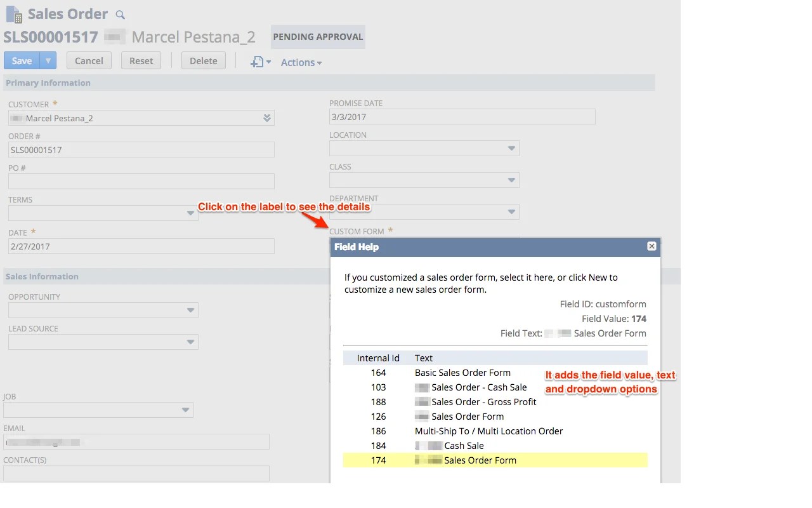The image size is (812, 508).
Task: Close the Field Help popup
Action: (651, 246)
